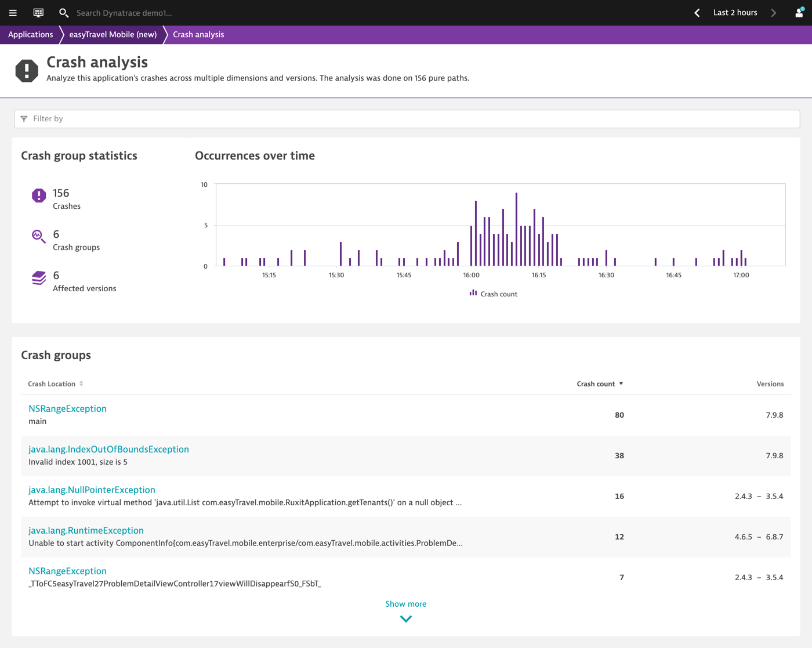Click crash count value 12
Image resolution: width=812 pixels, height=648 pixels.
click(x=619, y=537)
